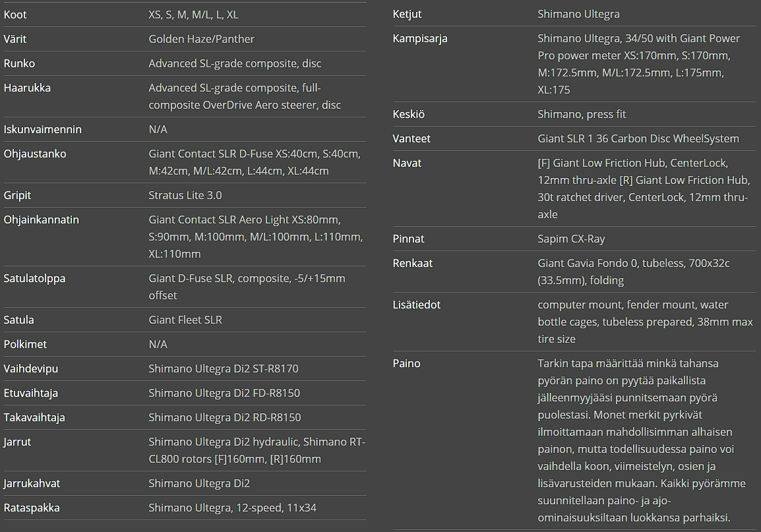Select the Polkimet row label
Screen dimensions: 761x532
pyautogui.click(x=25, y=344)
